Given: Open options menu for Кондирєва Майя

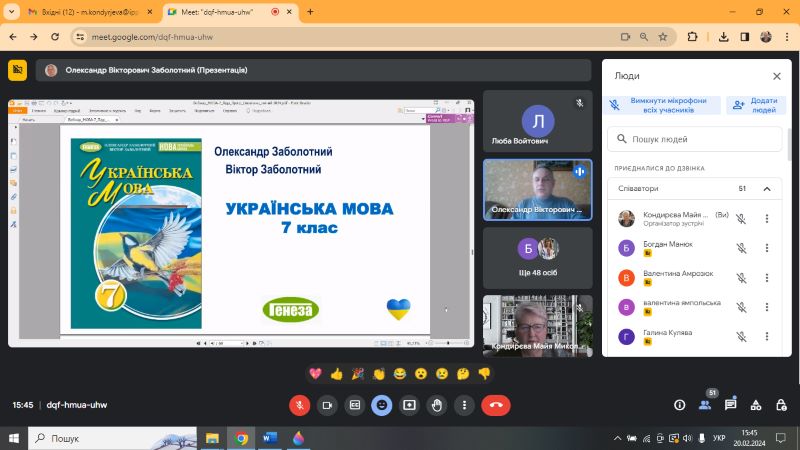Looking at the screenshot, I should (x=766, y=218).
